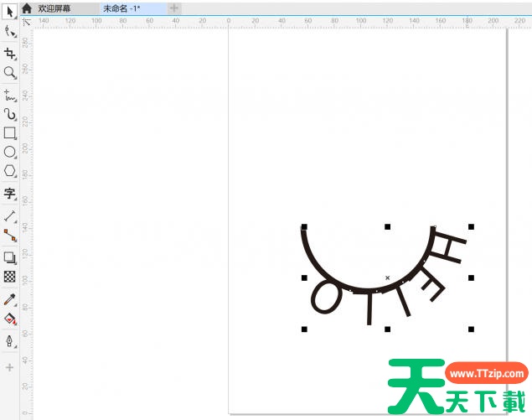The width and height of the screenshot is (532, 420).
Task: Switch to the 未命名 -1 document tab
Action: (121, 8)
